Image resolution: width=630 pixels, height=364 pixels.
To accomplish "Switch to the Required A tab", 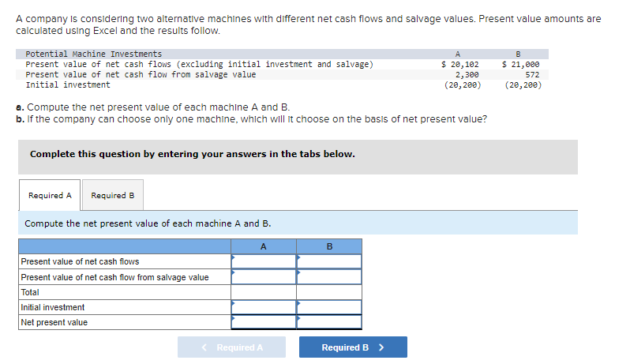I will coord(50,195).
